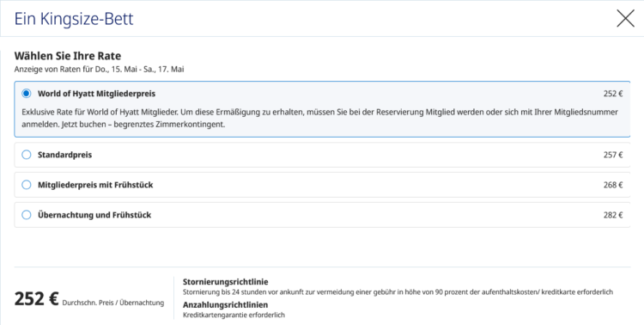Click Durchschn. Preis / Übernachtung text
Viewport: 644px width, 325px height.
[x=113, y=303]
